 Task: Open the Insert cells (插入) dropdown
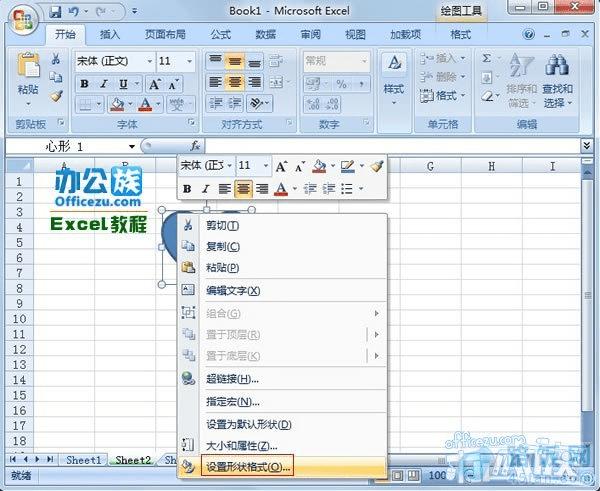442,59
